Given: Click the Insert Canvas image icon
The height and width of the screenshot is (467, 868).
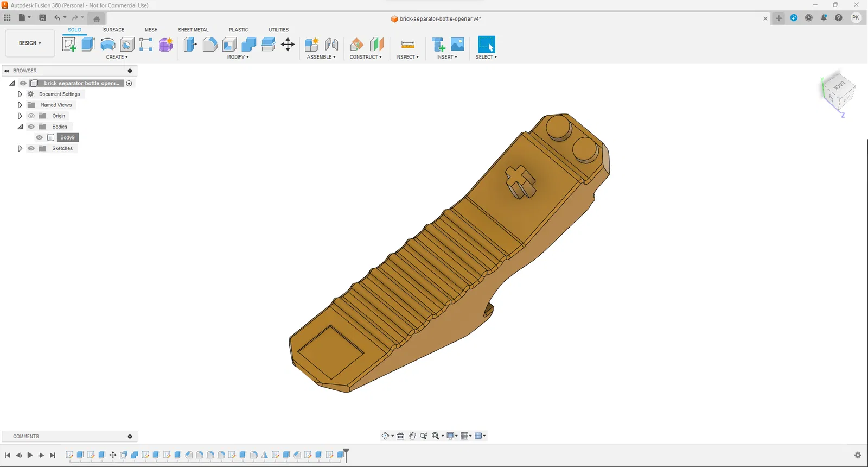Looking at the screenshot, I should coord(457,45).
